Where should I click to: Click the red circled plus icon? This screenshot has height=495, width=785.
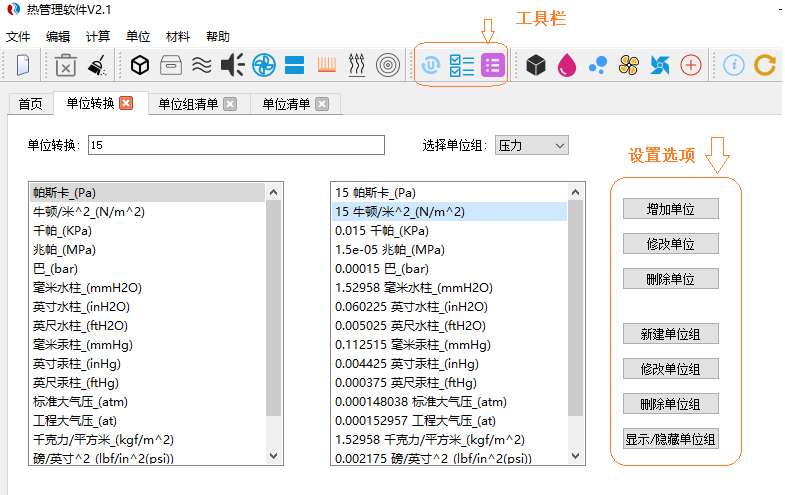coord(691,65)
